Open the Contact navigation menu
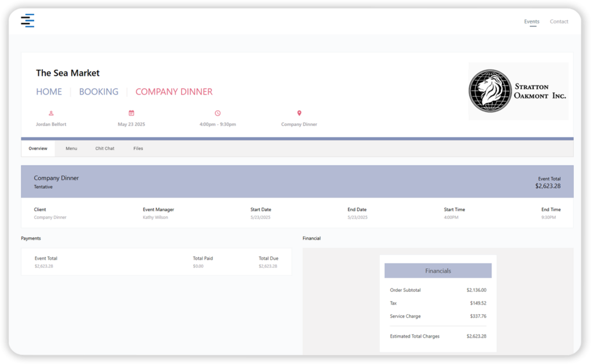The width and height of the screenshot is (591, 364). pyautogui.click(x=559, y=21)
